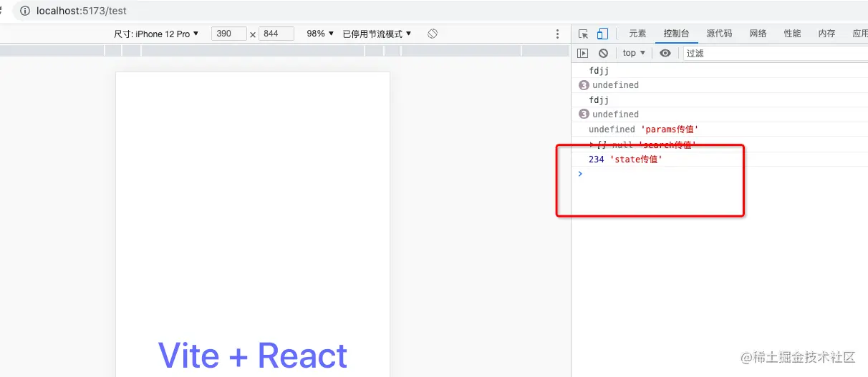Focus the 过滤 console filter field

pyautogui.click(x=776, y=53)
